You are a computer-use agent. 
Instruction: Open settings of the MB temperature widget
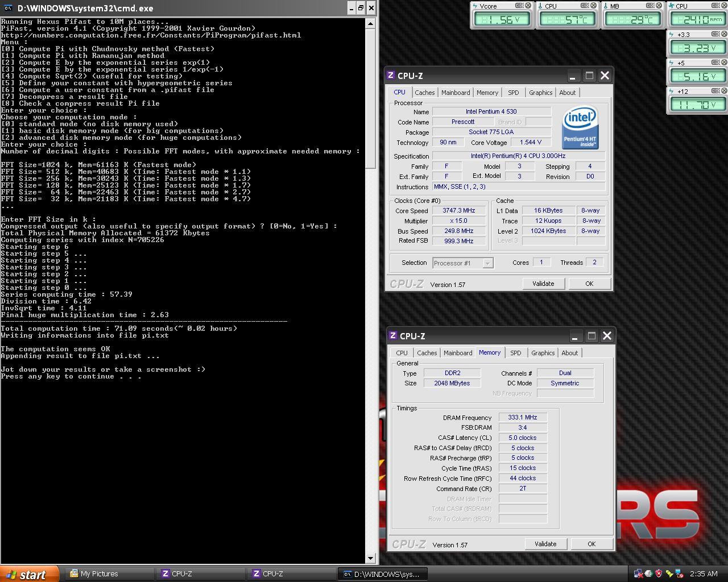pyautogui.click(x=651, y=6)
